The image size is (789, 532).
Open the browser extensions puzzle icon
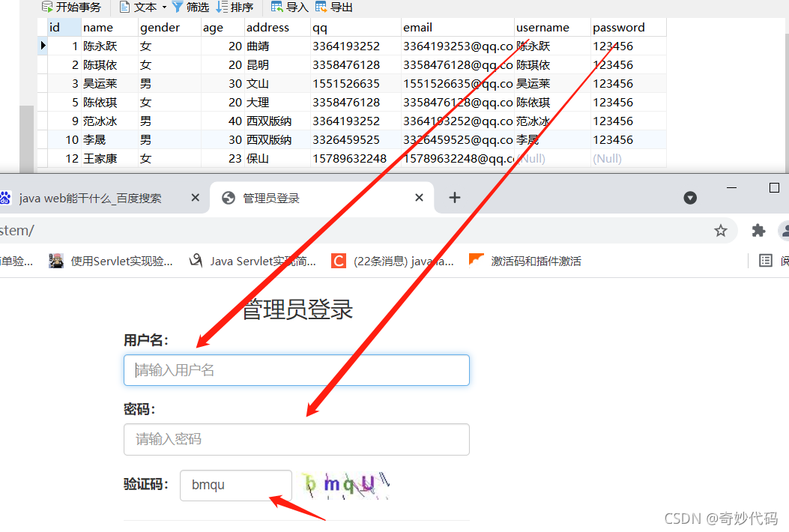pyautogui.click(x=758, y=231)
